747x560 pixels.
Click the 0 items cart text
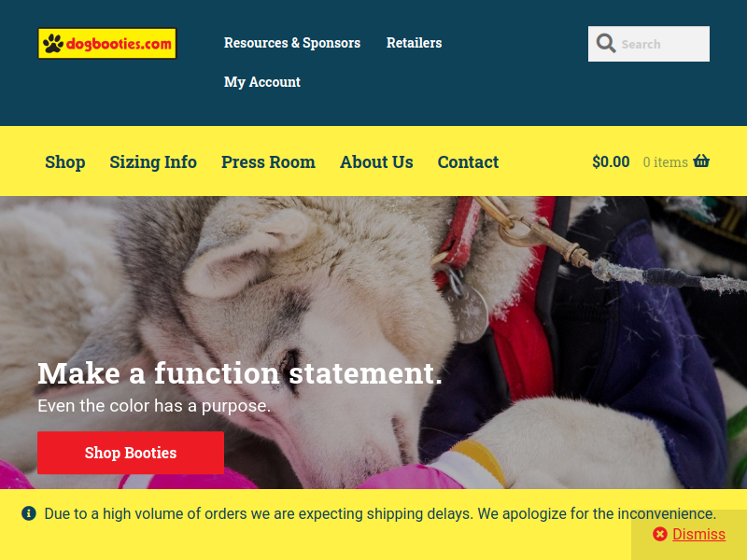point(665,161)
